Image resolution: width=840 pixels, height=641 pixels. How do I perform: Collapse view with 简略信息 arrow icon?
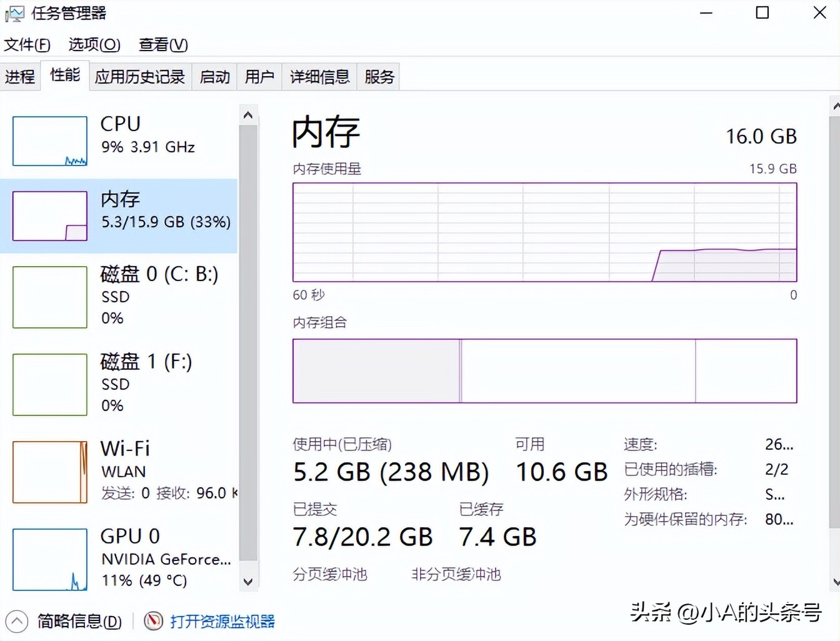pos(17,622)
